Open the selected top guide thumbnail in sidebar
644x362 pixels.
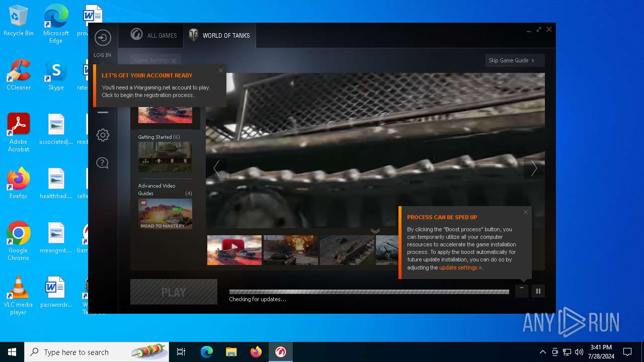[165, 115]
